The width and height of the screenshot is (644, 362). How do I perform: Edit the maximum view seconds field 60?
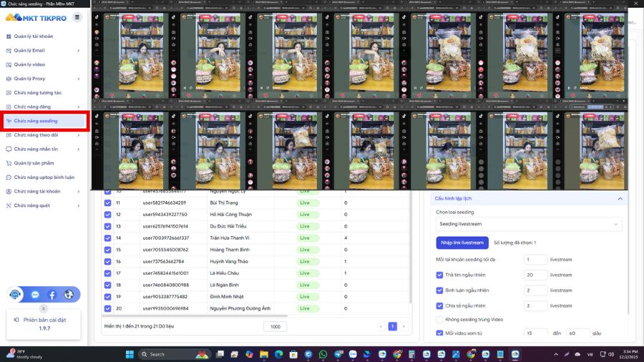(x=577, y=333)
